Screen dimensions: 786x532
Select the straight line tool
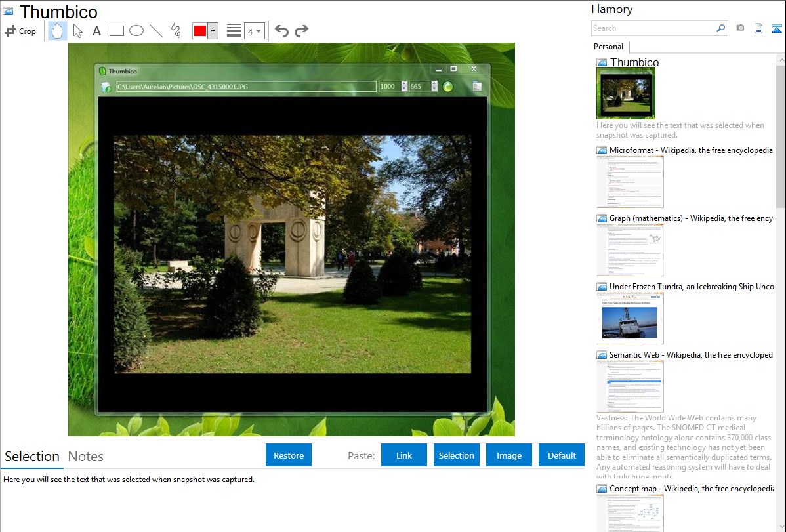(155, 31)
